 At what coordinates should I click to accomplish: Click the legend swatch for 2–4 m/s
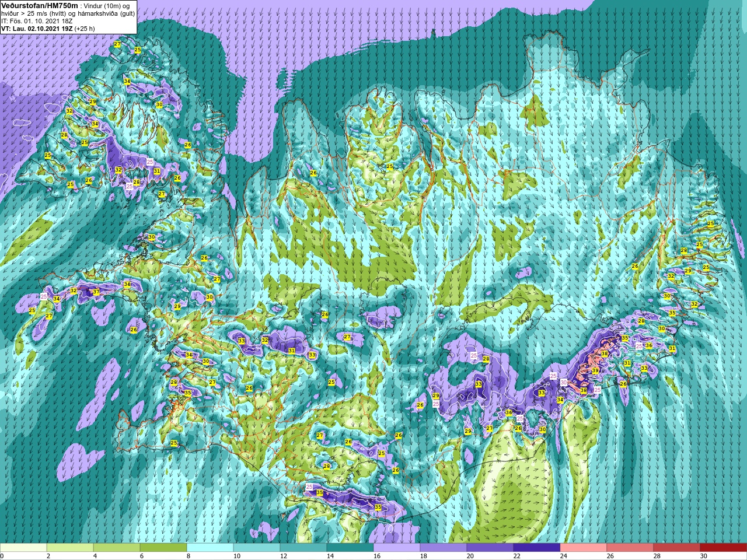pyautogui.click(x=70, y=548)
